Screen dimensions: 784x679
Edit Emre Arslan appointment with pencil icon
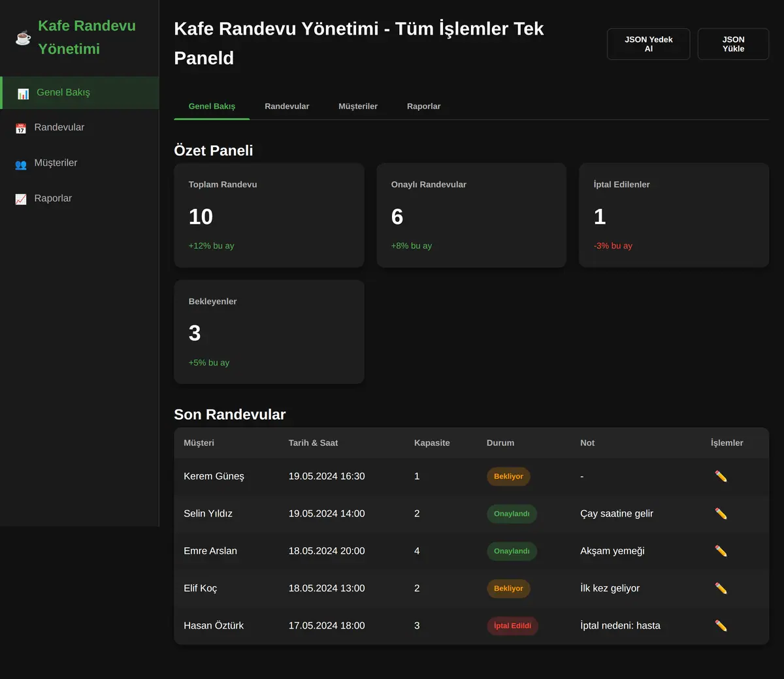[721, 551]
